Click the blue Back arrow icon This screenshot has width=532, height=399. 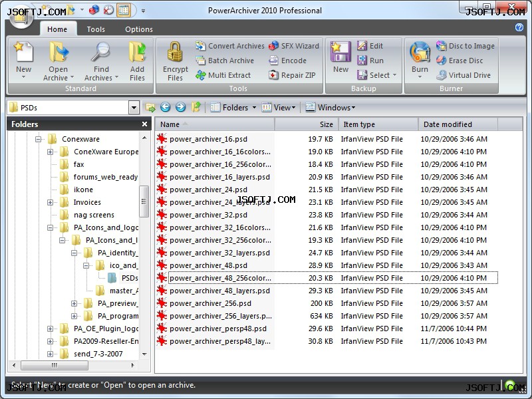click(x=165, y=107)
